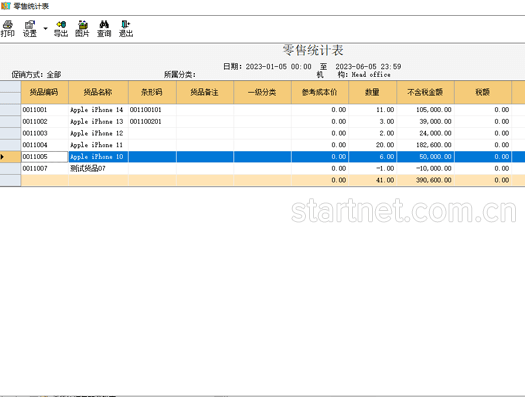Screen dimensions: 525x397
Task: Select cell with code 0011001
Action: point(45,110)
